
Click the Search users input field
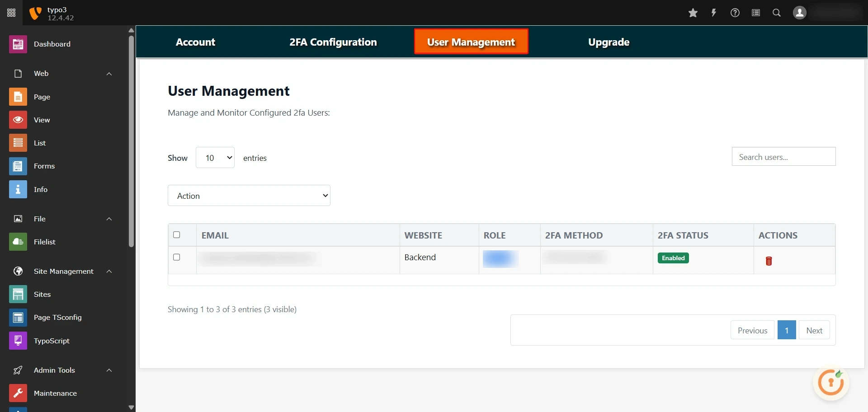(784, 156)
